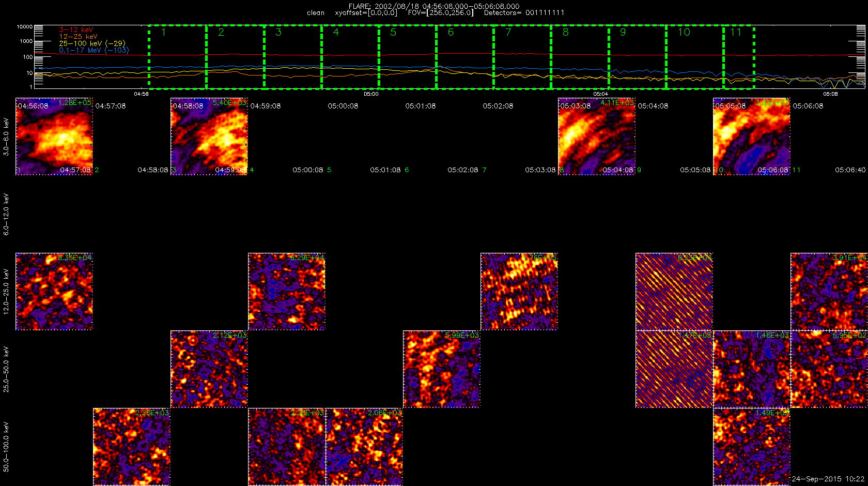The width and height of the screenshot is (868, 486).
Task: Click the '05:00' lightcurve time axis tick label
Action: tap(371, 94)
